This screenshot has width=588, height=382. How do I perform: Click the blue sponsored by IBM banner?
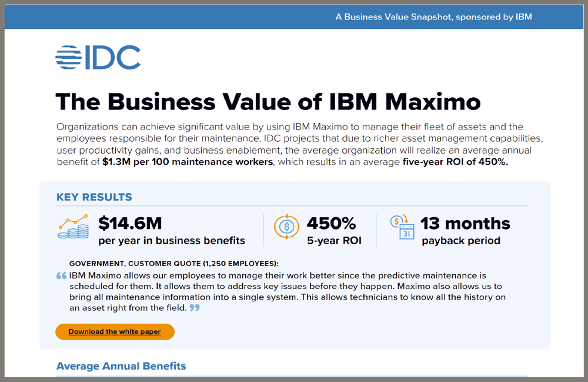[295, 17]
